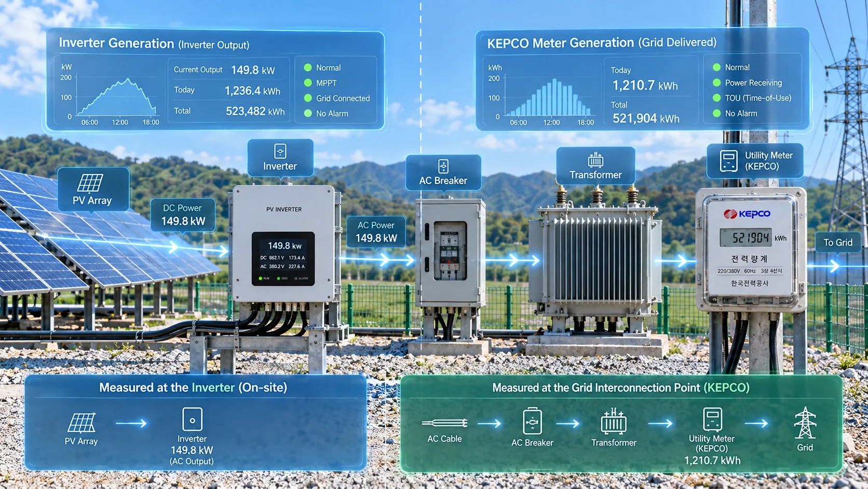
Task: Click the meter LCD reading 521904 kWh
Action: coord(745,237)
